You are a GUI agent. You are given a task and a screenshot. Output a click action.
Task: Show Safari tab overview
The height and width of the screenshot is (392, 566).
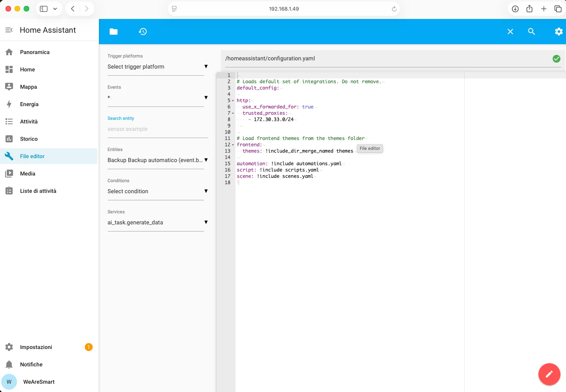click(x=558, y=9)
